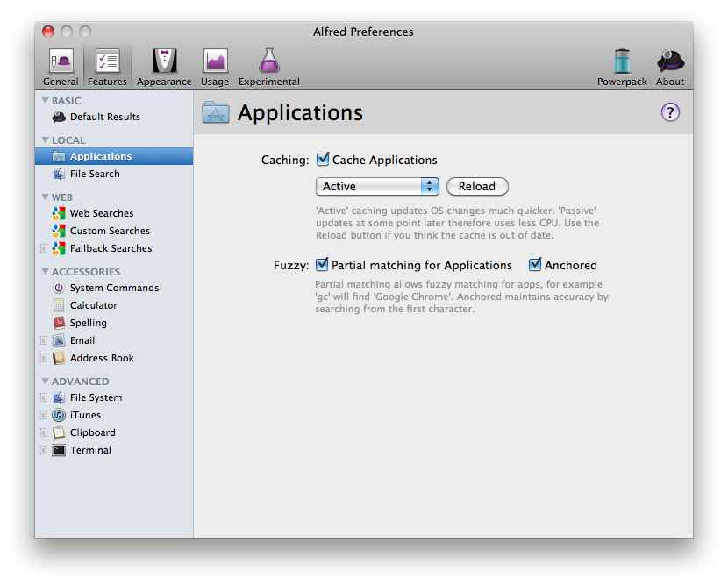Viewport: 728px width, 586px height.
Task: Collapse the WEB section triangle
Action: 45,197
